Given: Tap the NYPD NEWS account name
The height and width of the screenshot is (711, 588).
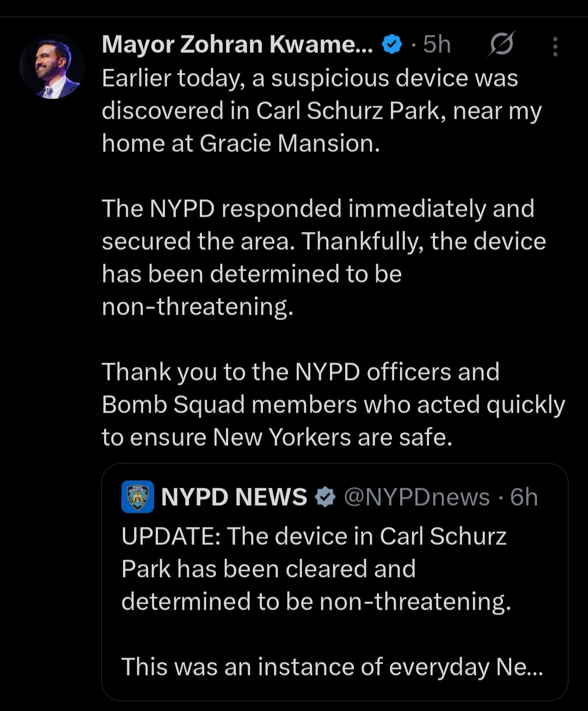Looking at the screenshot, I should [x=234, y=497].
